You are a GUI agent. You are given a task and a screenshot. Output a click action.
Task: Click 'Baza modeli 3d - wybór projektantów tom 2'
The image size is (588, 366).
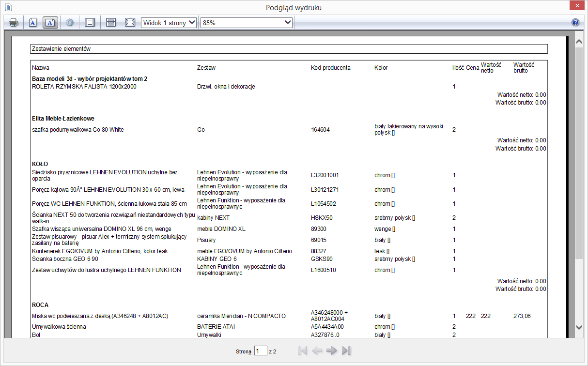pyautogui.click(x=90, y=78)
